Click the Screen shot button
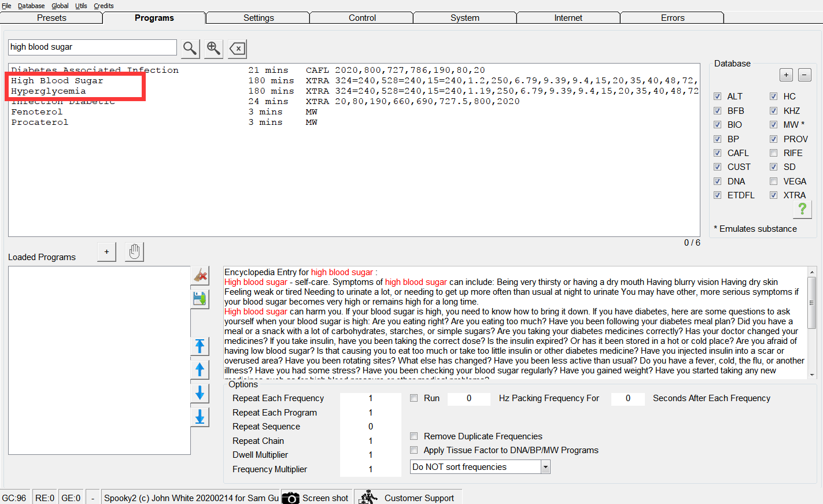Viewport: 823px width, 504px height. 316,498
